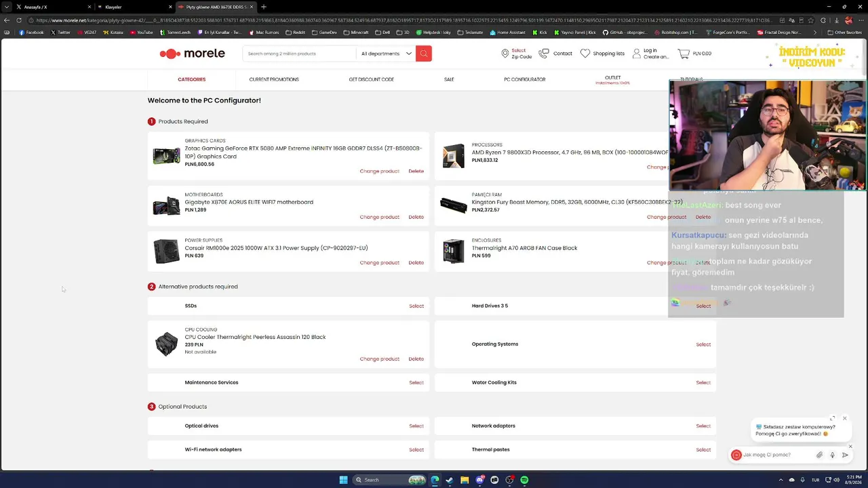
Task: Open Shopping lists heart icon
Action: (585, 54)
